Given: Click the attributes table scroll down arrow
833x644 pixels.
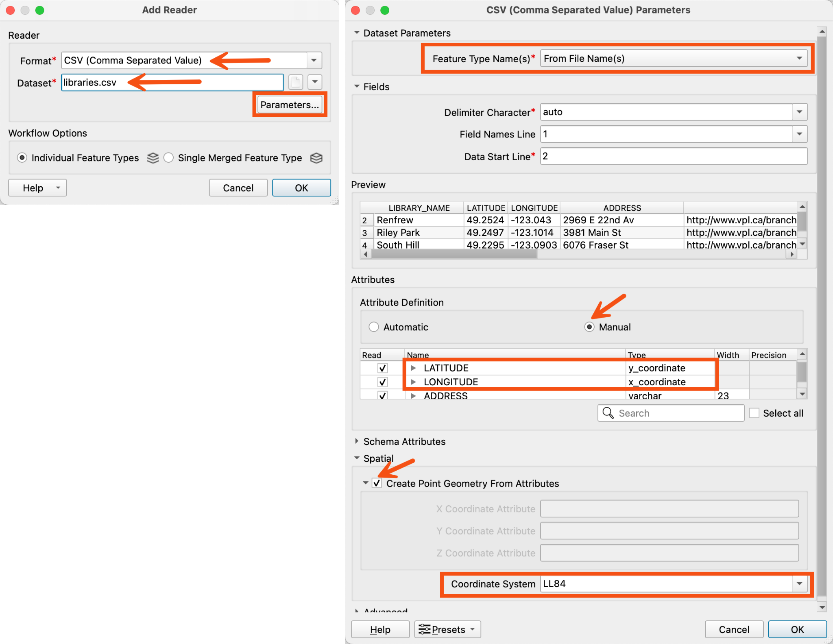Looking at the screenshot, I should [802, 394].
